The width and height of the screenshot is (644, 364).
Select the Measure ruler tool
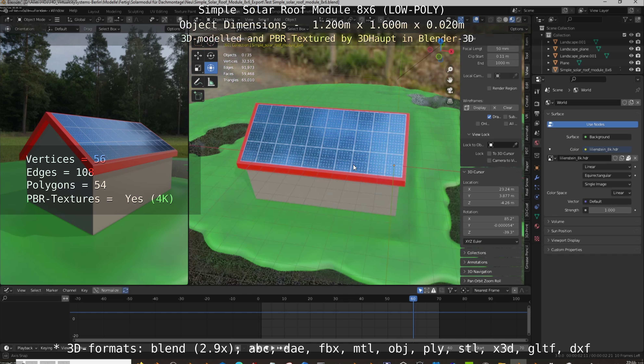click(211, 82)
